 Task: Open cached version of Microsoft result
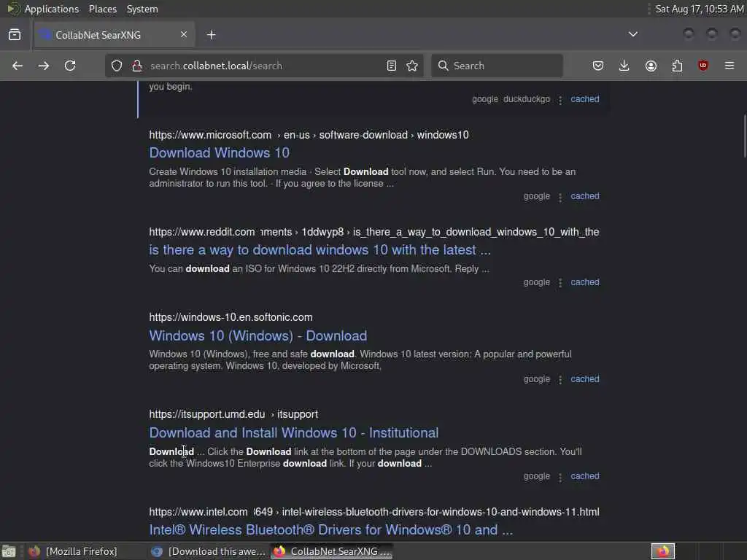[x=584, y=196]
